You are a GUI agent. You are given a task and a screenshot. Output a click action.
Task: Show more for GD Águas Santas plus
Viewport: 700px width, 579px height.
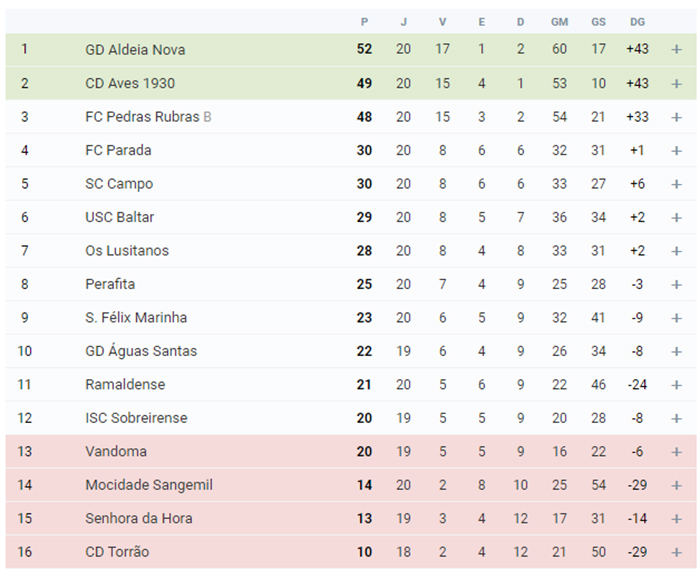[x=676, y=351]
